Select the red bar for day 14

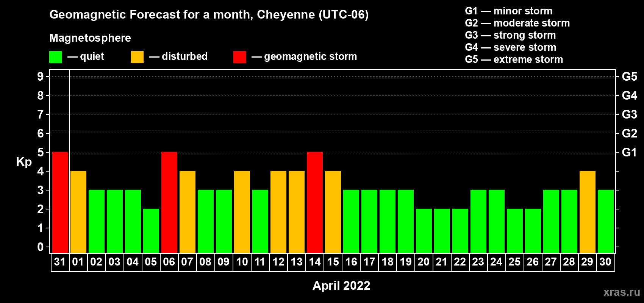point(315,202)
